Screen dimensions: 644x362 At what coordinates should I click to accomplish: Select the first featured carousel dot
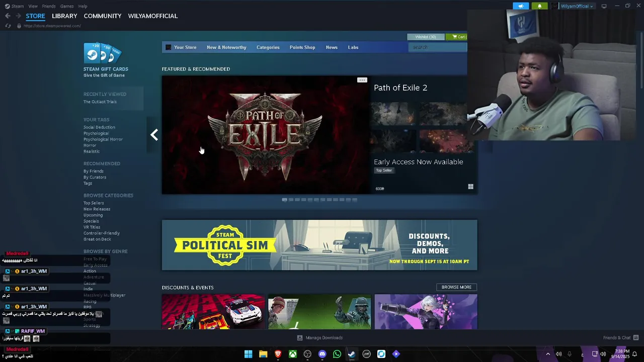pos(285,200)
